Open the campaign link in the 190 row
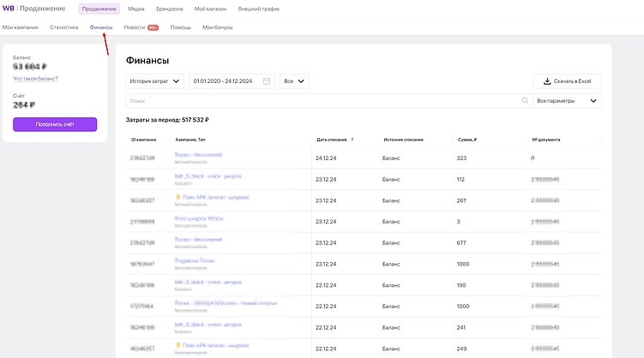Image resolution: width=644 pixels, height=358 pixels. tap(208, 282)
